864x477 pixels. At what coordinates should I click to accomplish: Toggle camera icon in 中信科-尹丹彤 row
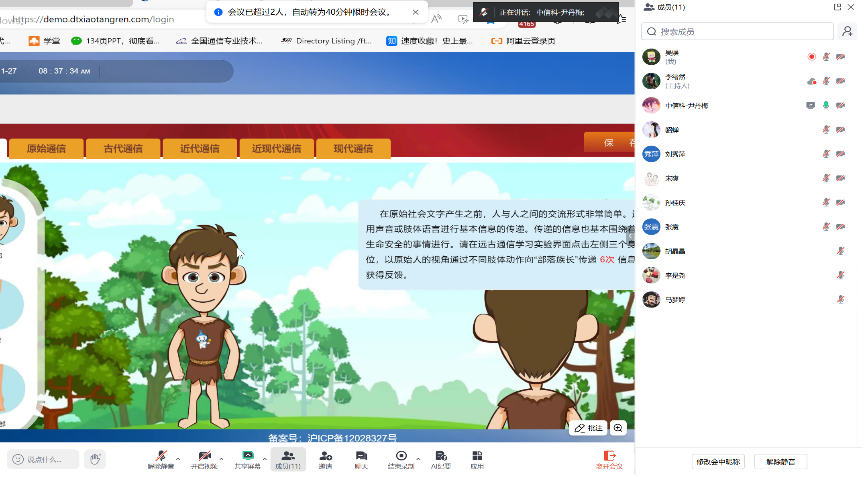point(841,105)
